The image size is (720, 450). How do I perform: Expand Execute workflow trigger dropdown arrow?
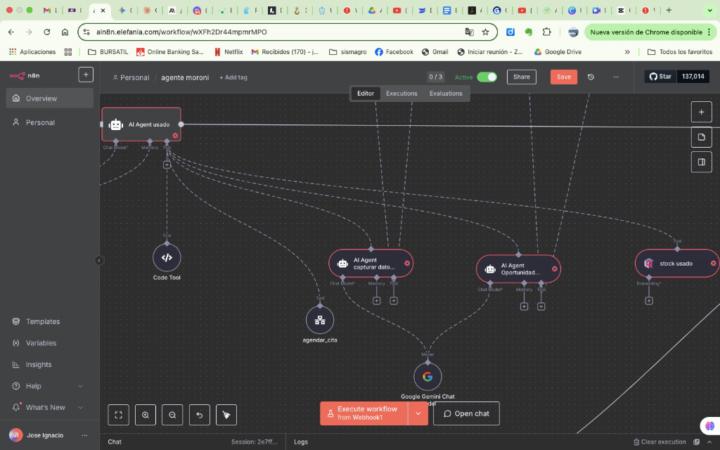click(x=418, y=413)
